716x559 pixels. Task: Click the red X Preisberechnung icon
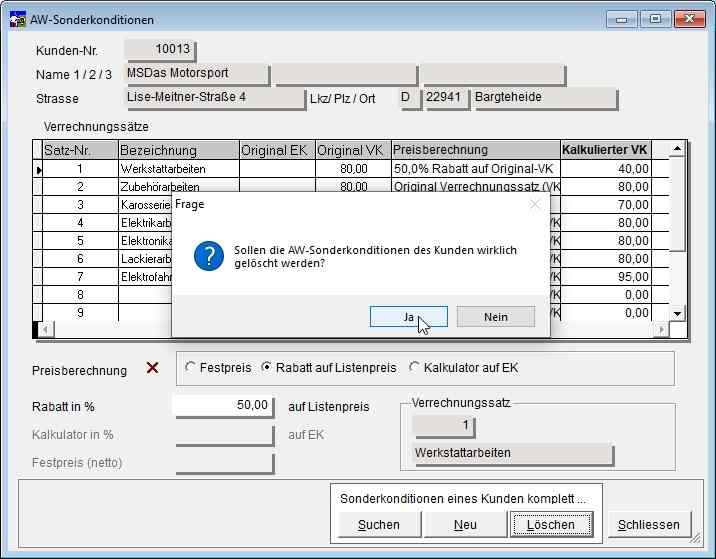153,368
